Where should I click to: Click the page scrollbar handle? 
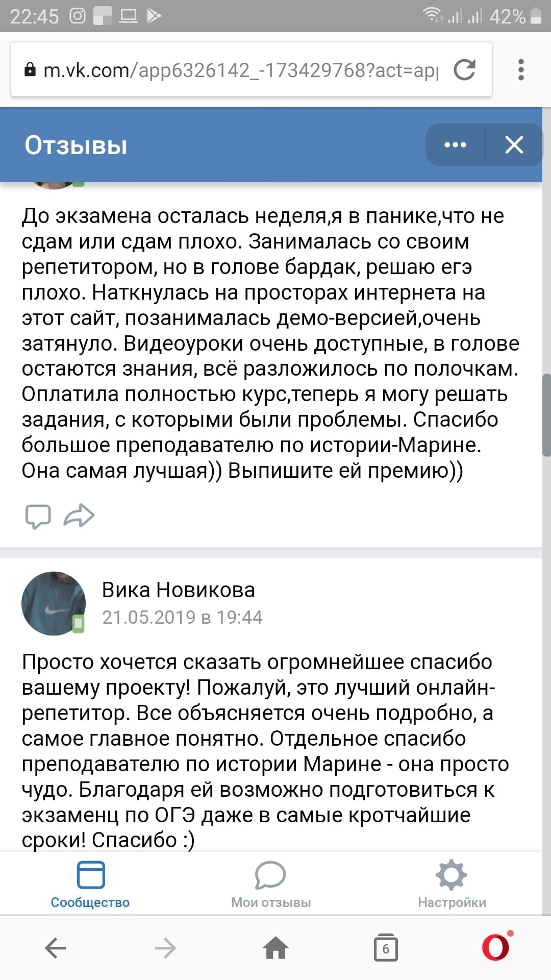(x=546, y=414)
